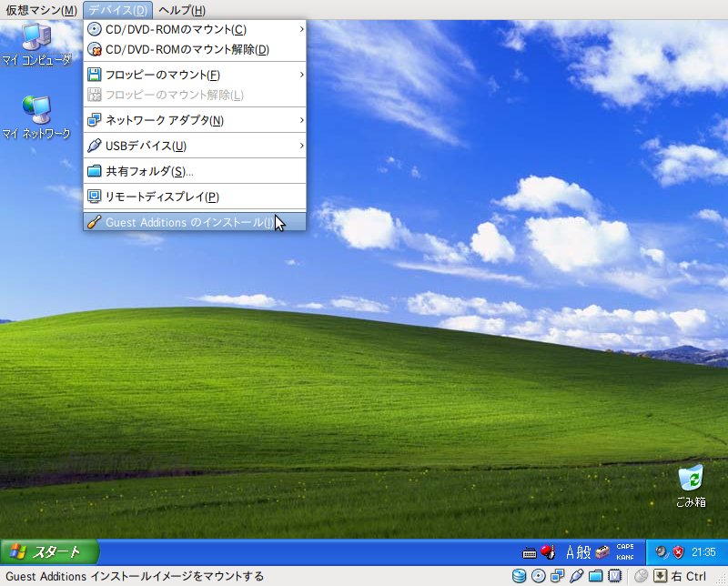The image size is (728, 586).
Task: Click the remote display monitor icon
Action: pyautogui.click(x=95, y=197)
